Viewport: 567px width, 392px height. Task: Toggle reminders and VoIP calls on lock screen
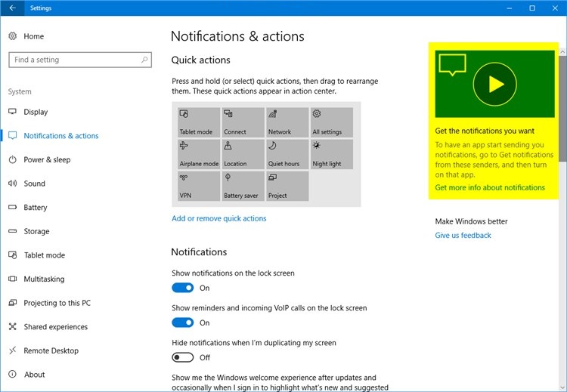point(183,323)
